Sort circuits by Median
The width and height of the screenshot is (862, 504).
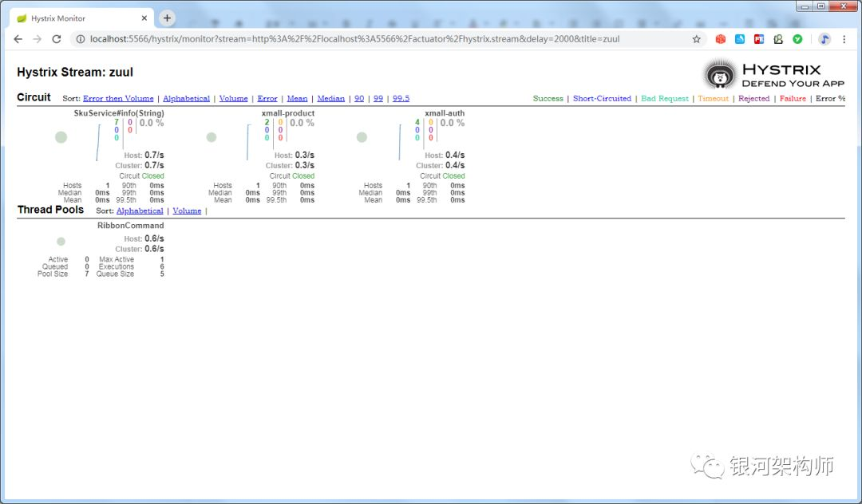(331, 98)
